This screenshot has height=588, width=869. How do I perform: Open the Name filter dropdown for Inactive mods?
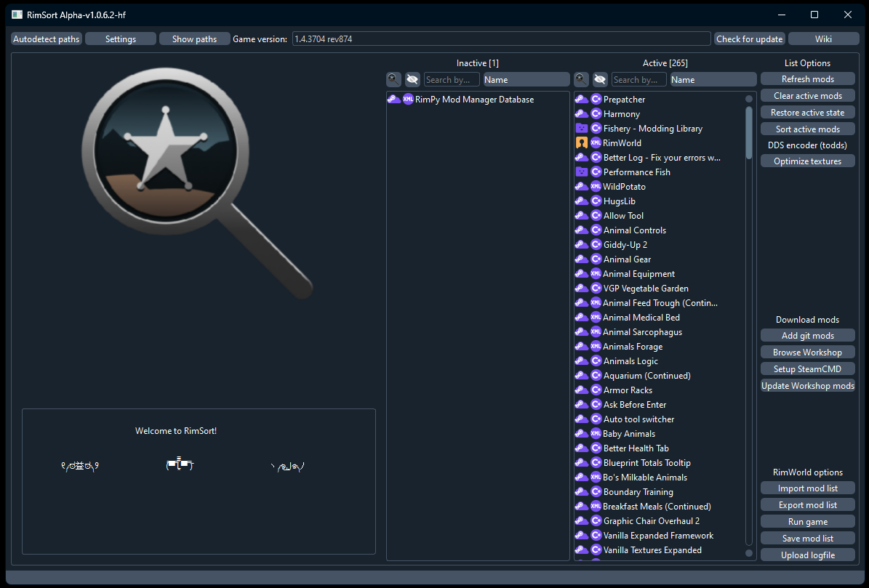coord(526,80)
